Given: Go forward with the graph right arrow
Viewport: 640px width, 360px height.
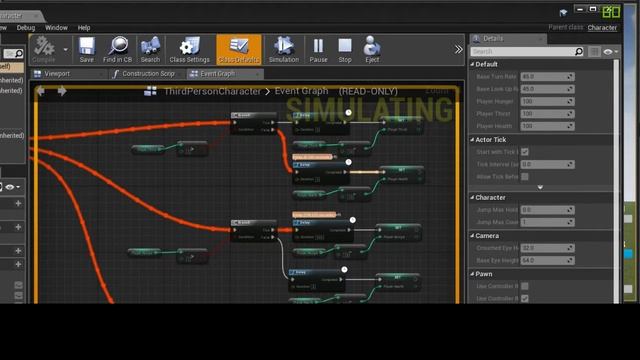Looking at the screenshot, I should tap(62, 91).
